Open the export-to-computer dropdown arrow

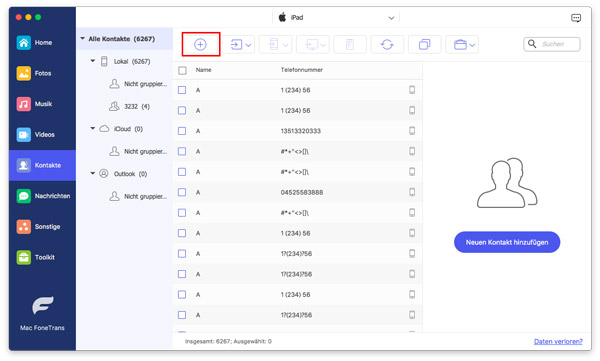pyautogui.click(x=323, y=45)
